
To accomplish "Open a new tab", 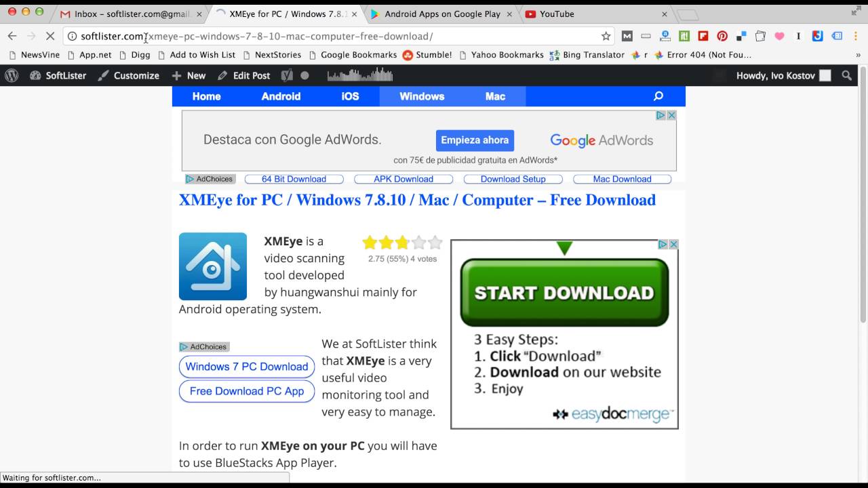I will pyautogui.click(x=687, y=14).
